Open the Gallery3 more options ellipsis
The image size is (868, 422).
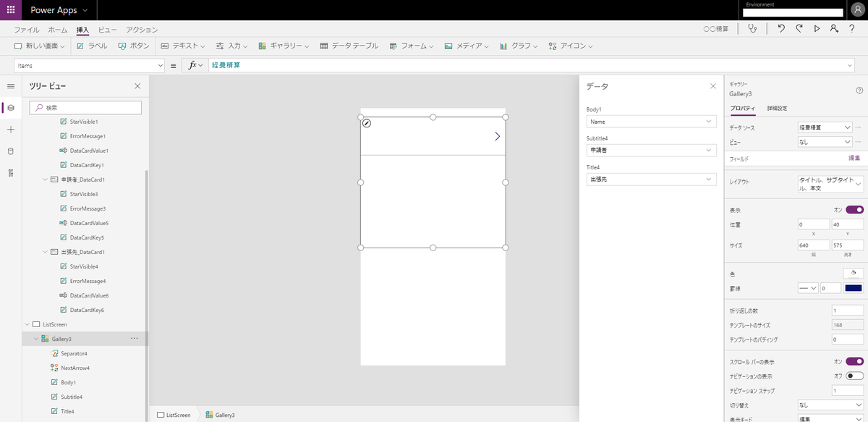(134, 339)
